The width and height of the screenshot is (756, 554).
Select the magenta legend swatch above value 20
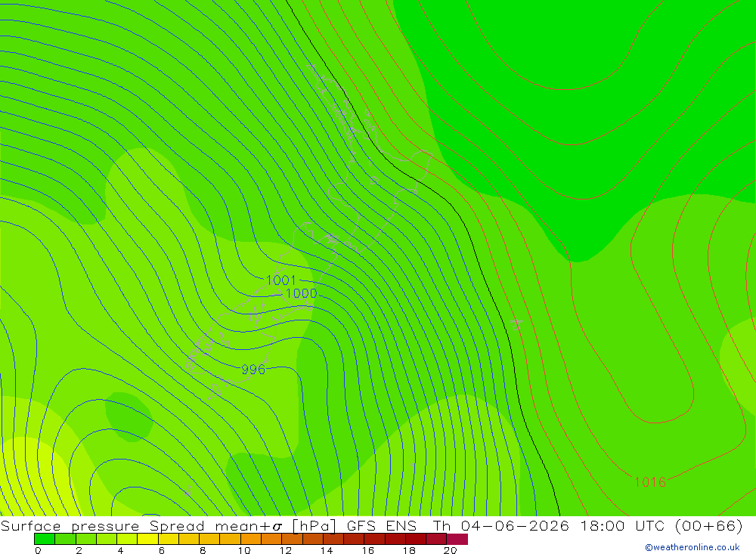[x=457, y=539]
